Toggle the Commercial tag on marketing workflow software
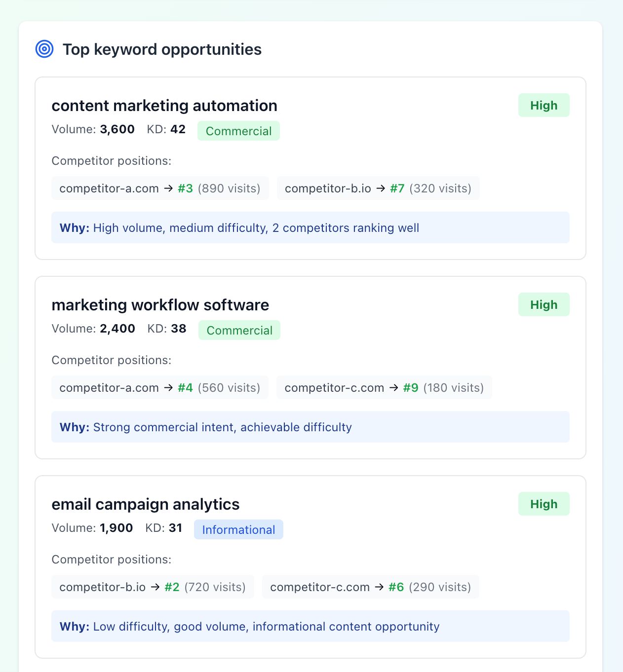 (x=239, y=330)
